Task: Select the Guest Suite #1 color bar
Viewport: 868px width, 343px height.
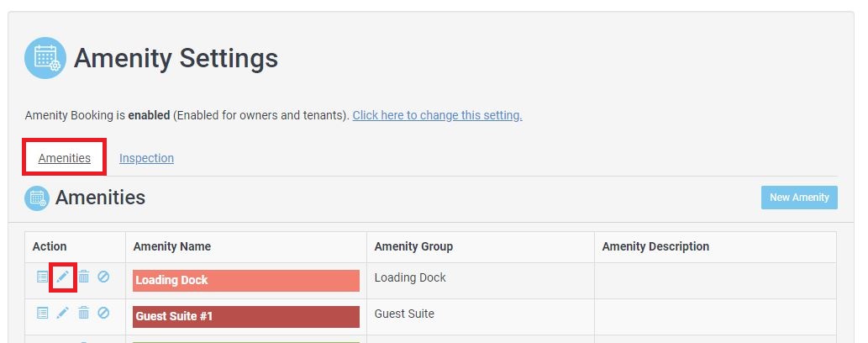Action: click(x=246, y=317)
